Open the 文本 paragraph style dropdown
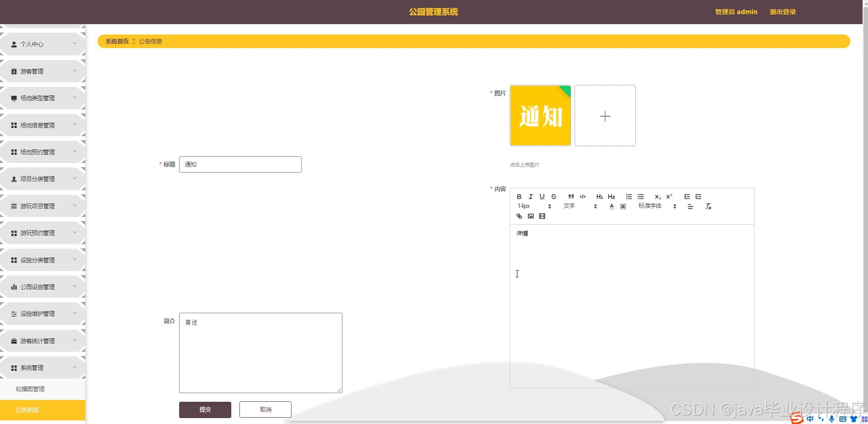Viewport: 868px width, 424px height. [x=580, y=206]
